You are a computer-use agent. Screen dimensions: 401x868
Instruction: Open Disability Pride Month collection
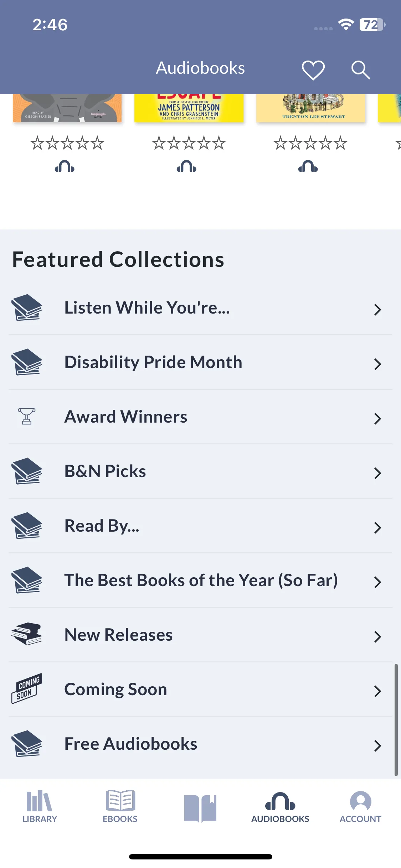coord(200,362)
